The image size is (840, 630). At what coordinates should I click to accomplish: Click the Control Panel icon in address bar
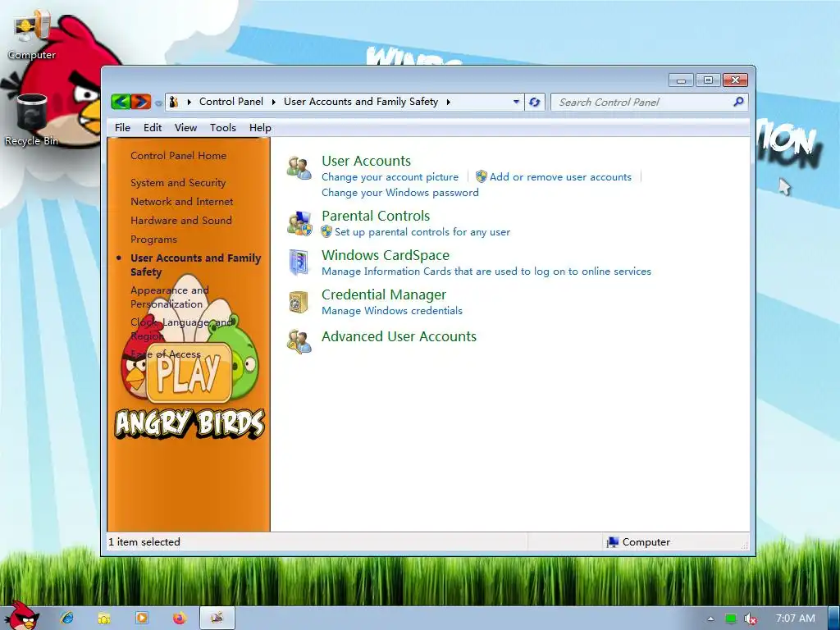point(174,102)
